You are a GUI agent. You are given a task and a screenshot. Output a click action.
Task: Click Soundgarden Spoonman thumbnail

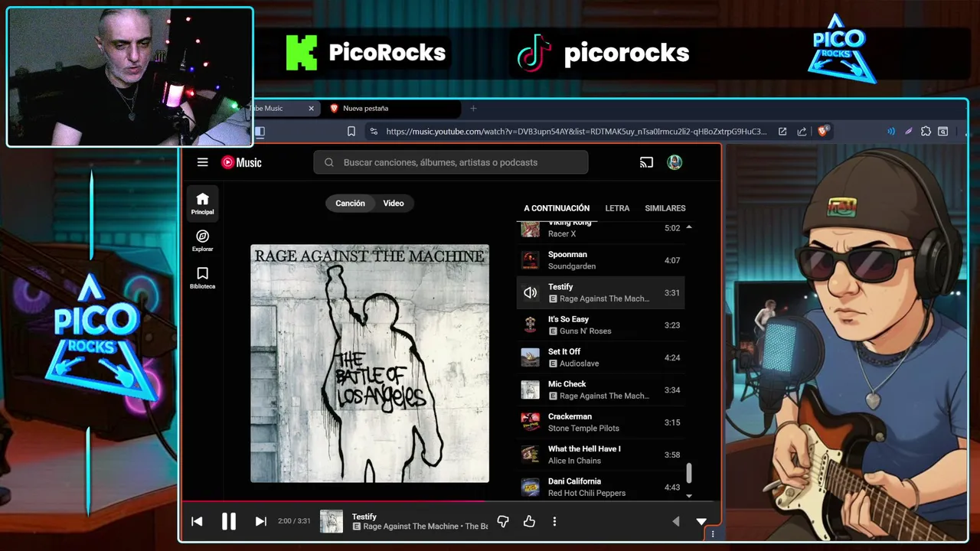coord(530,260)
